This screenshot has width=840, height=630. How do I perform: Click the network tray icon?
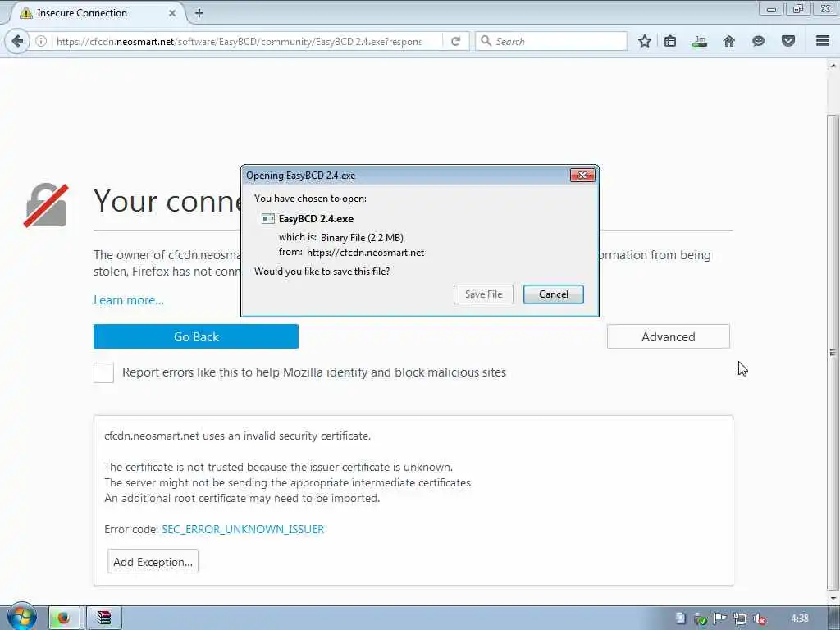tap(740, 619)
